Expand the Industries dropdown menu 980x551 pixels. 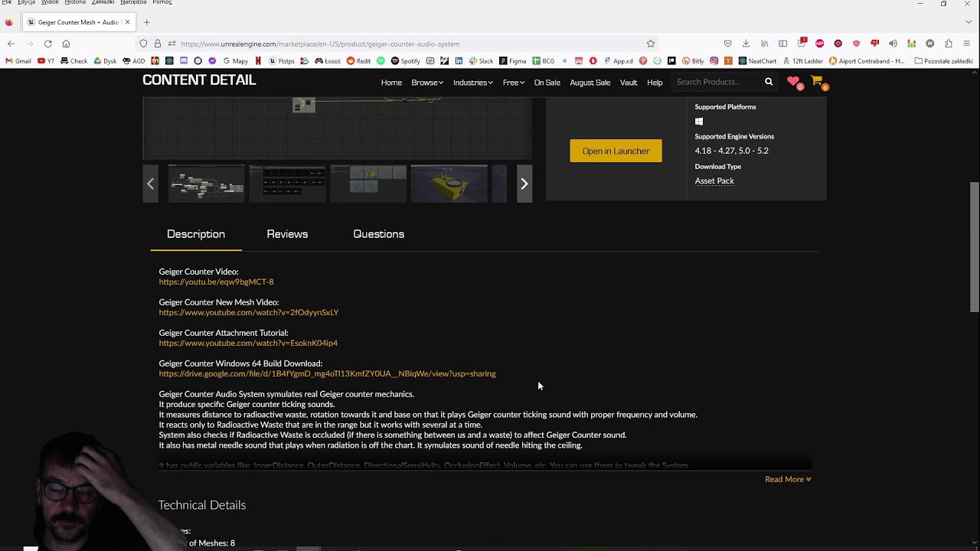(x=472, y=83)
